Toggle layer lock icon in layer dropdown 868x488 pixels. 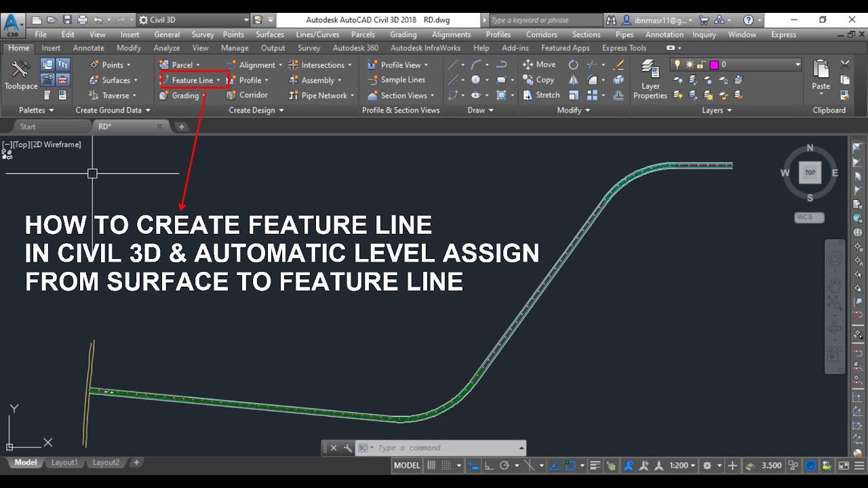[x=701, y=64]
